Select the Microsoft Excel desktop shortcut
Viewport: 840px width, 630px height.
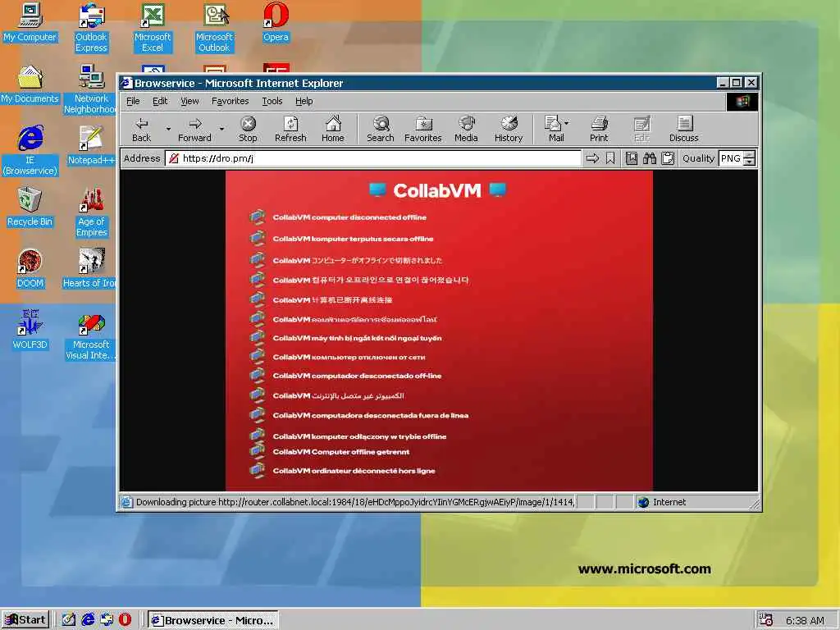[153, 29]
